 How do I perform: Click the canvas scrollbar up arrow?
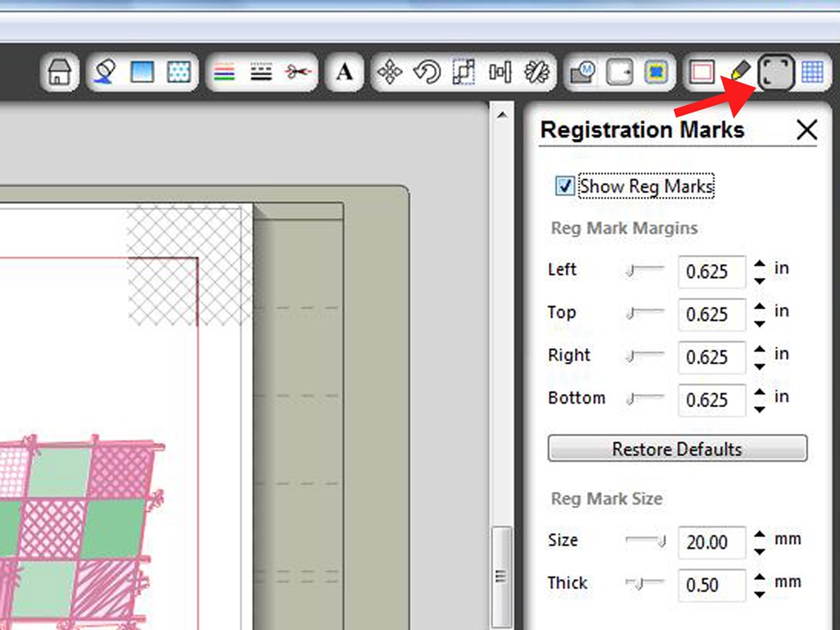501,115
